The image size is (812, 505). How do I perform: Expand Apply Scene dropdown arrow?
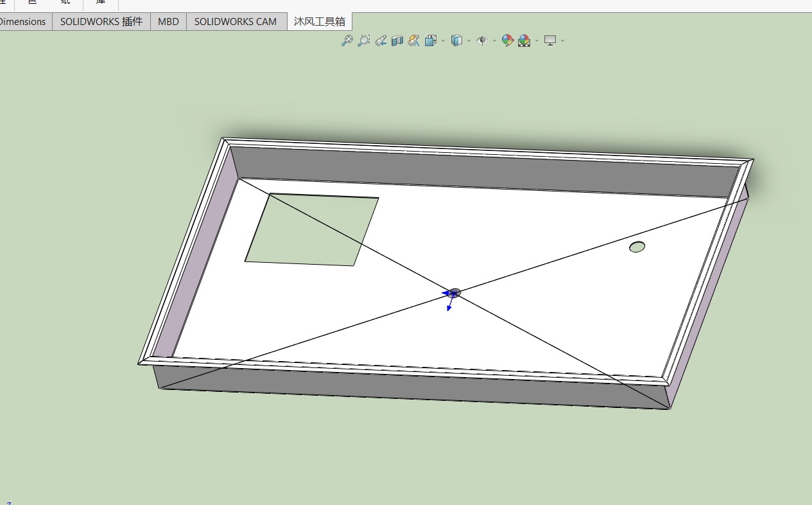click(x=537, y=40)
